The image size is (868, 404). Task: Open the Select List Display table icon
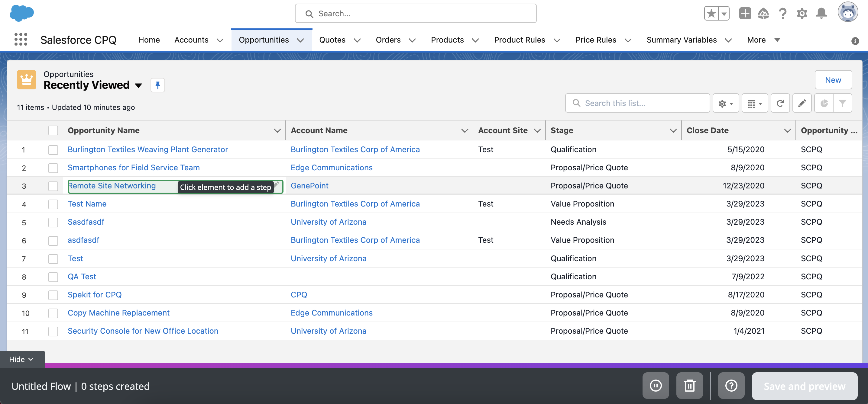pyautogui.click(x=755, y=103)
